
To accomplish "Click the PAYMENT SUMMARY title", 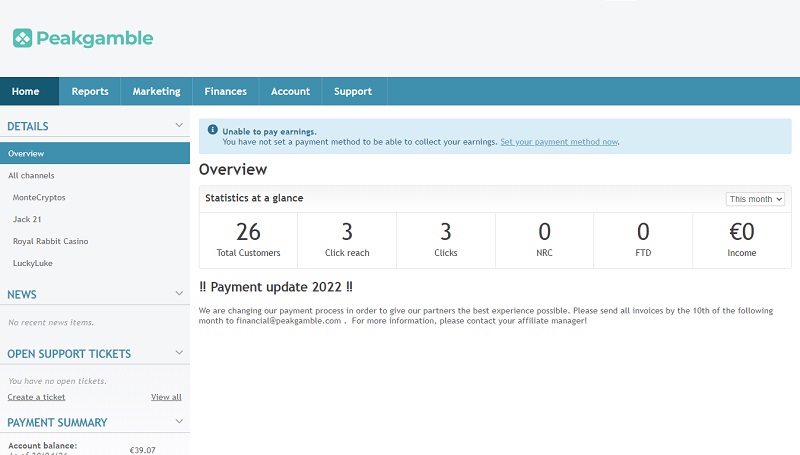I will (x=57, y=422).
